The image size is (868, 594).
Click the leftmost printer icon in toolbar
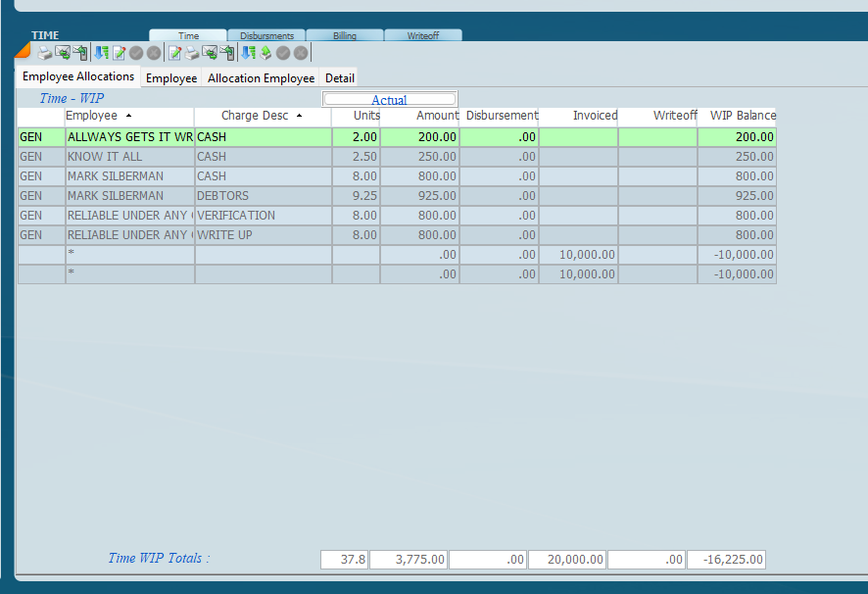click(44, 53)
